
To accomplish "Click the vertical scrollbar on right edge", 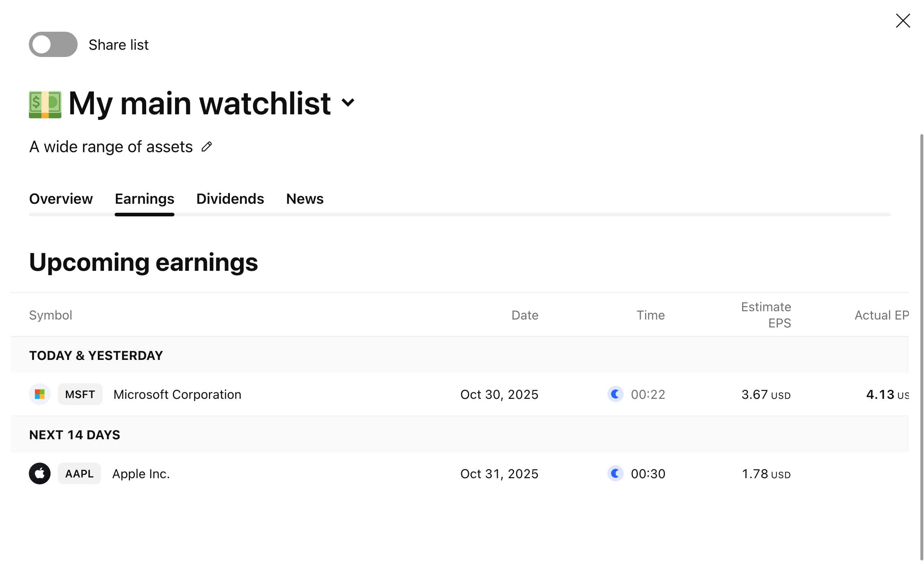I will coord(921,337).
